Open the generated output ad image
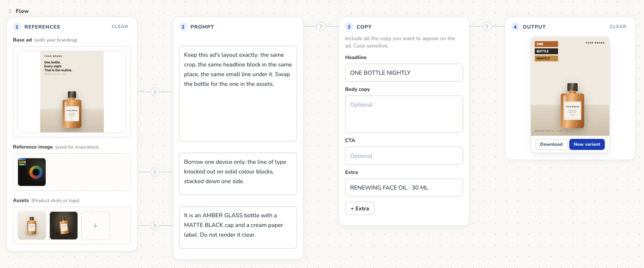Screen dimensions: 644x268 570,87
